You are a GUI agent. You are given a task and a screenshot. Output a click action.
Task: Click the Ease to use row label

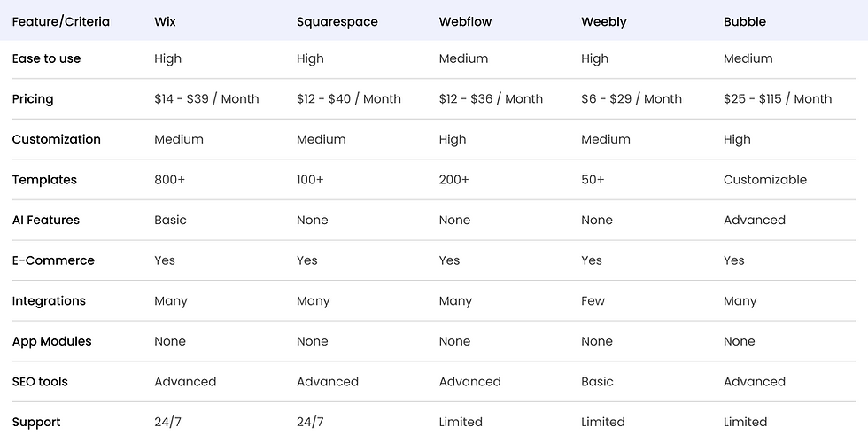pyautogui.click(x=46, y=58)
